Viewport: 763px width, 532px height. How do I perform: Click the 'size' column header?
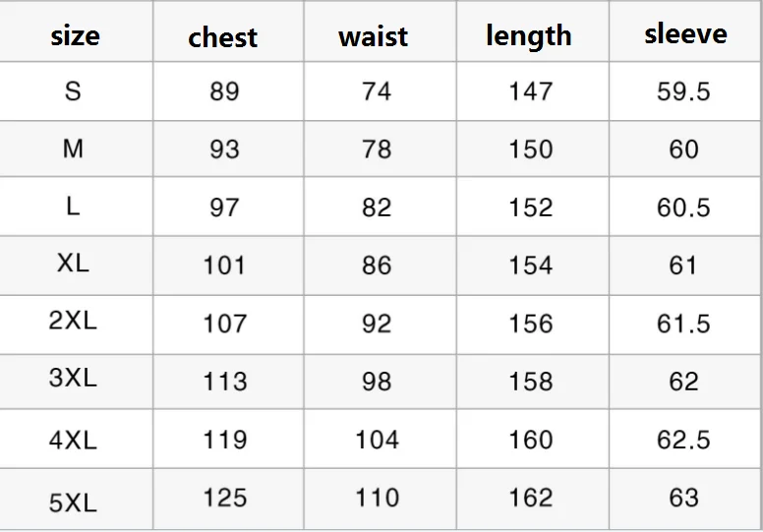click(75, 36)
